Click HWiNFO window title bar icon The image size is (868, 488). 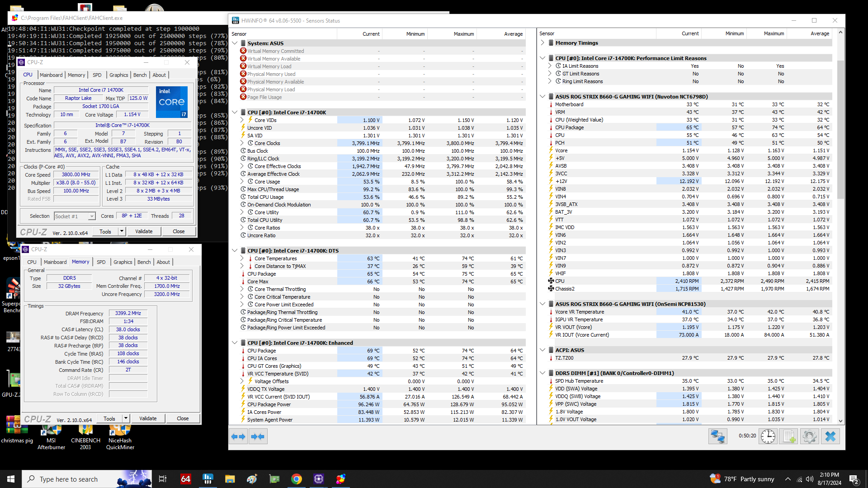click(236, 20)
